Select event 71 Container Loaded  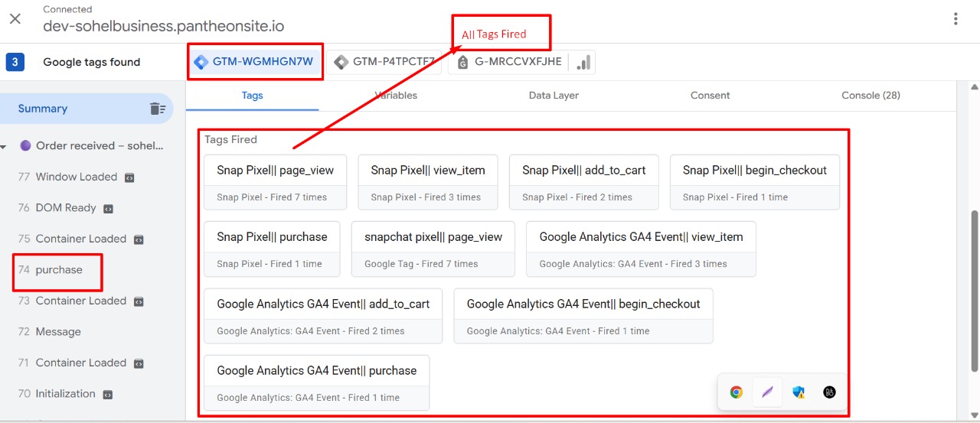pyautogui.click(x=80, y=363)
